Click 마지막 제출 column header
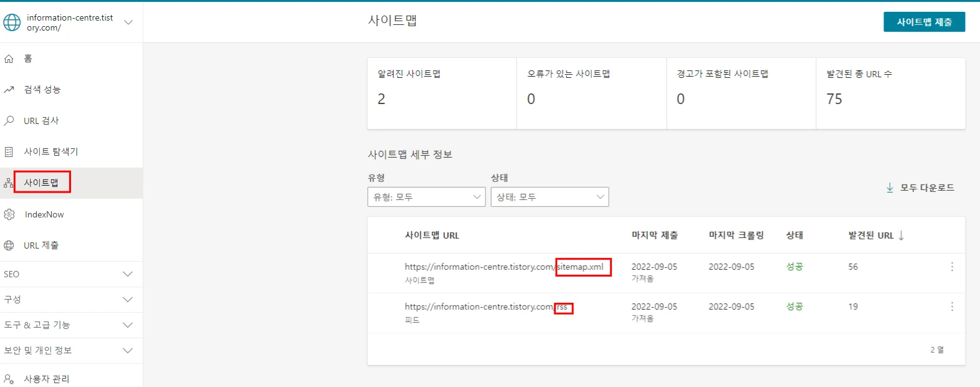This screenshot has height=387, width=980. [655, 236]
